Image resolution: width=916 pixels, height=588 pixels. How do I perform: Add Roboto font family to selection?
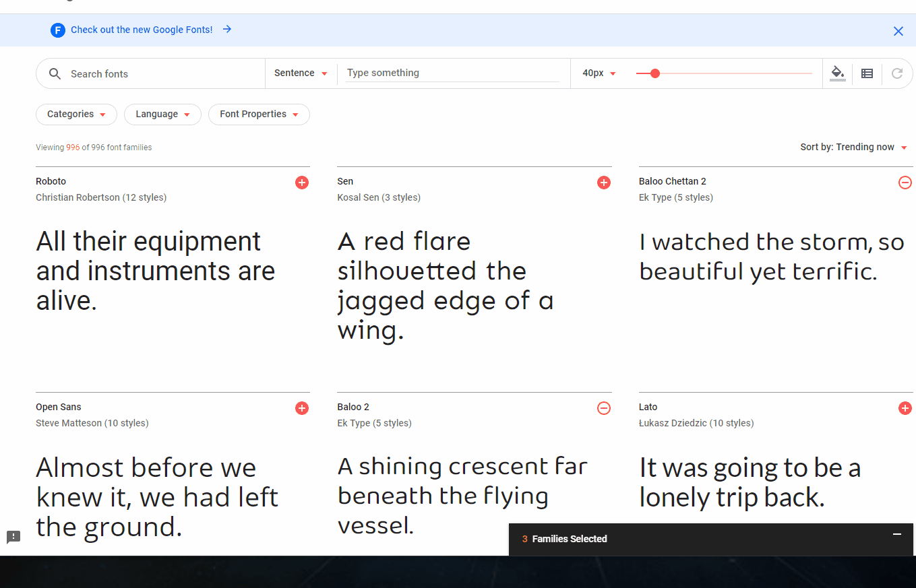point(302,183)
